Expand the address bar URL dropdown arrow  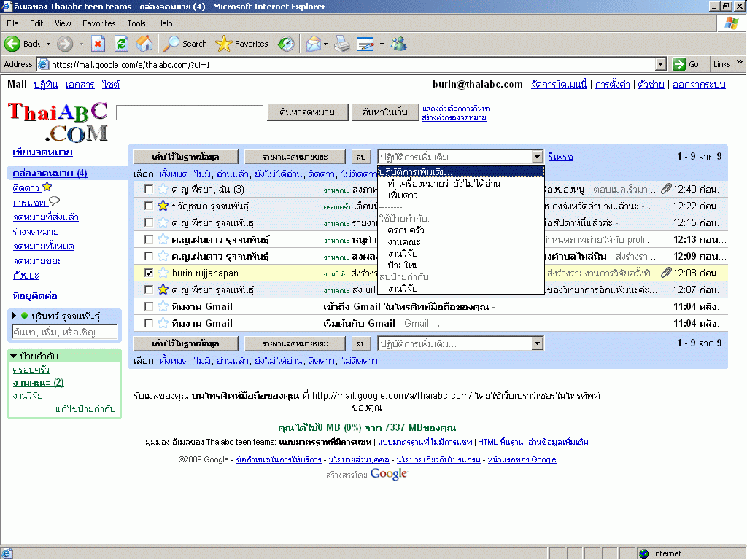661,64
